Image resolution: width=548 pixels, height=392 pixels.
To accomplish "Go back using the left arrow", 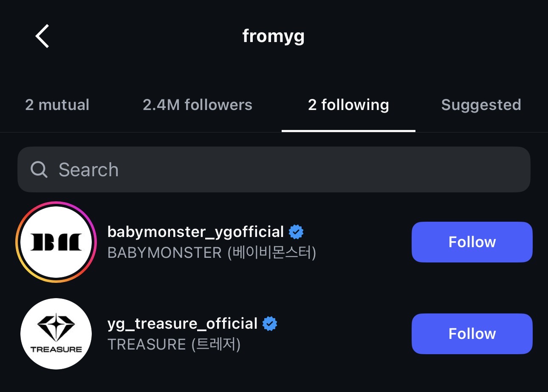I will [x=42, y=36].
